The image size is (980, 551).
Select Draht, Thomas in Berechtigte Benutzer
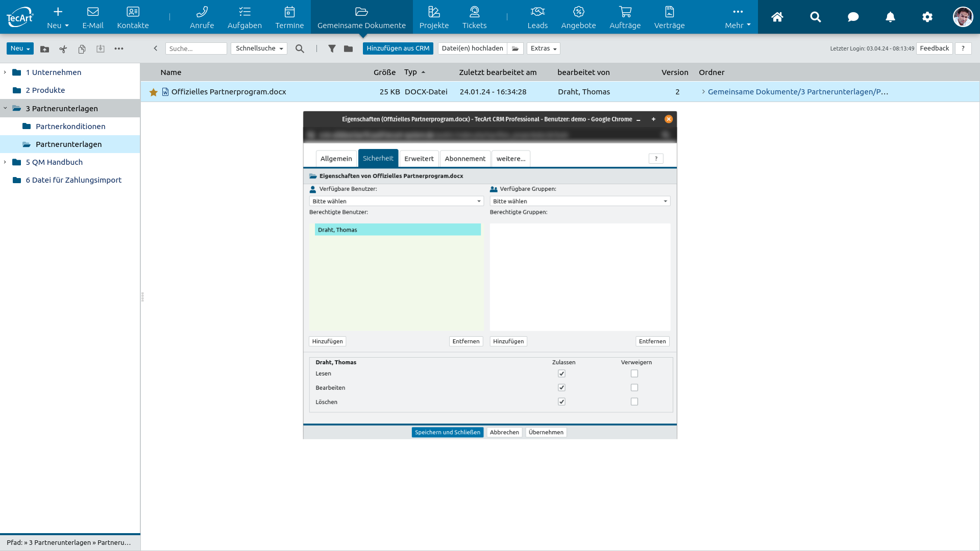click(x=397, y=230)
